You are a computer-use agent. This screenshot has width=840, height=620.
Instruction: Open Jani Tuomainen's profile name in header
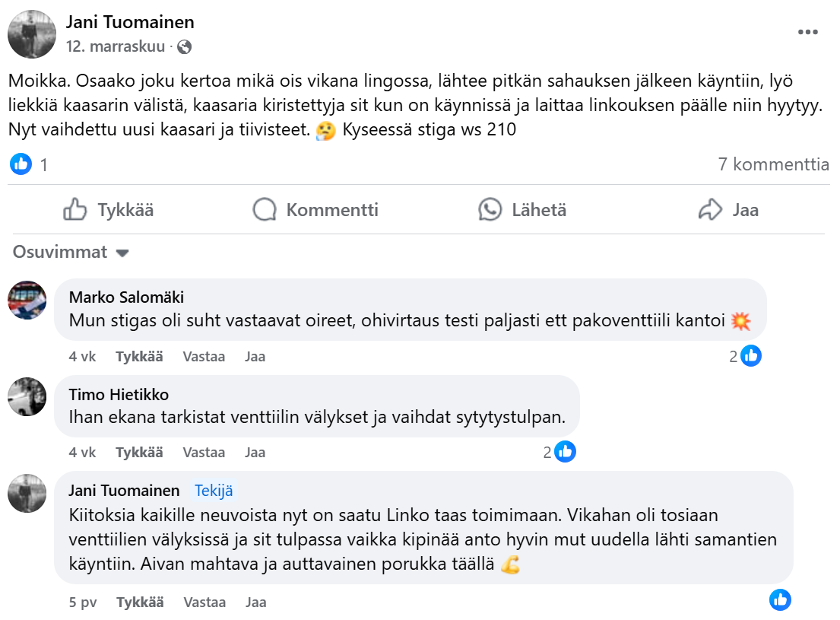[130, 22]
